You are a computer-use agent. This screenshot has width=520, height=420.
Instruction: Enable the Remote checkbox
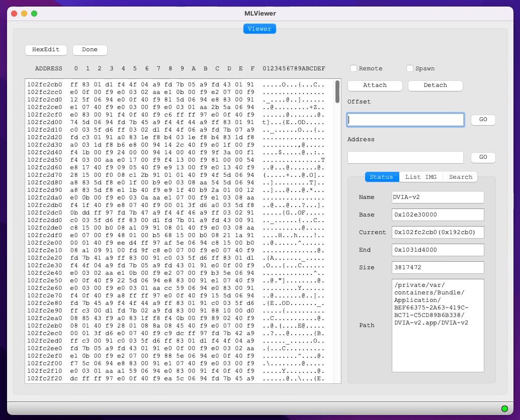pyautogui.click(x=354, y=68)
